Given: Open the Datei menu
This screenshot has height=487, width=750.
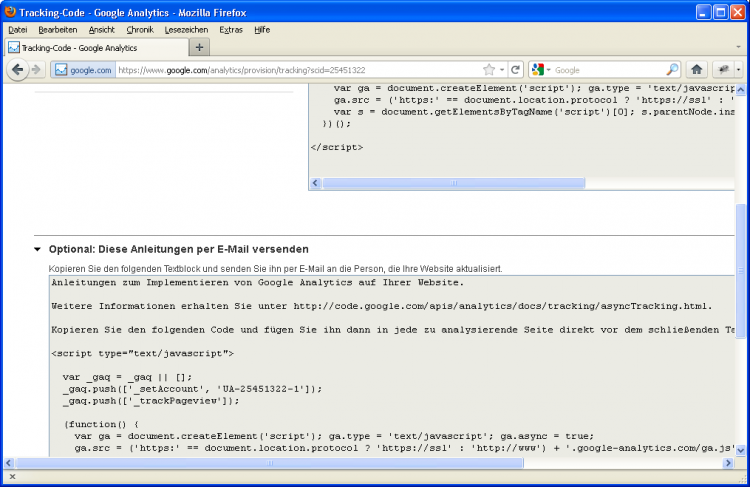Looking at the screenshot, I should click(x=18, y=30).
